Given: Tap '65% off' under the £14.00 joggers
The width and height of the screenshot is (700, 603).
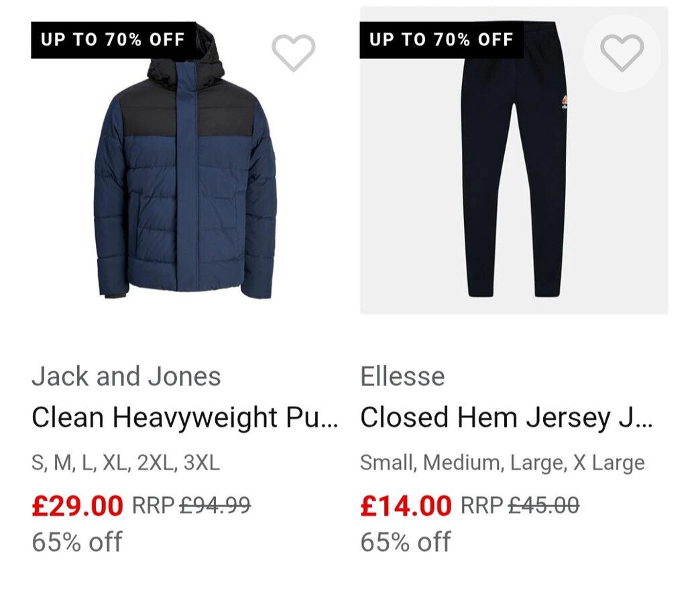Looking at the screenshot, I should [406, 541].
